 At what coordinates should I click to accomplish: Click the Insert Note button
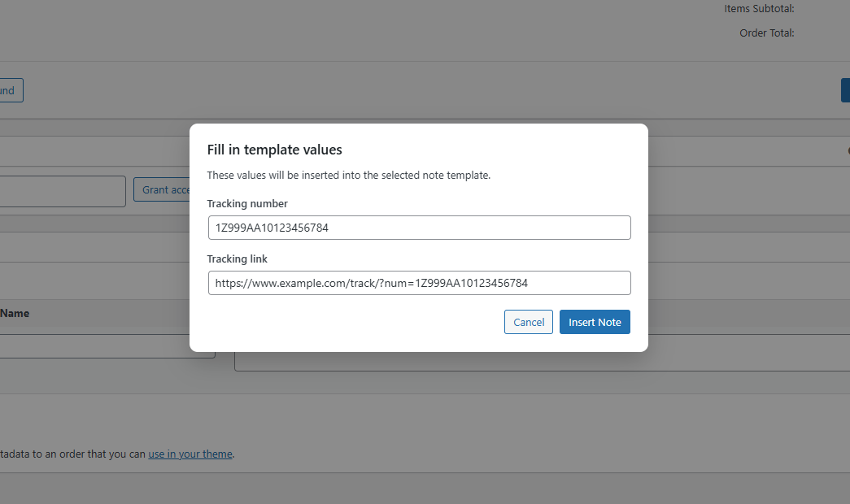595,322
